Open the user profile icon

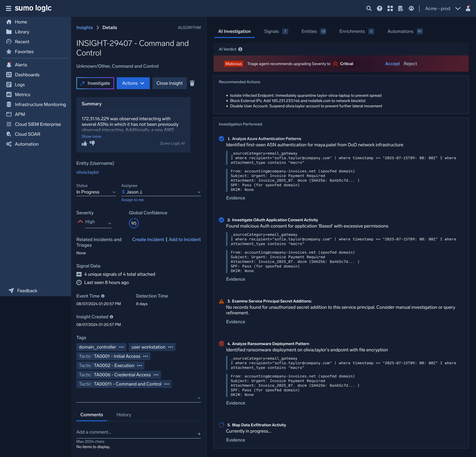[468, 9]
